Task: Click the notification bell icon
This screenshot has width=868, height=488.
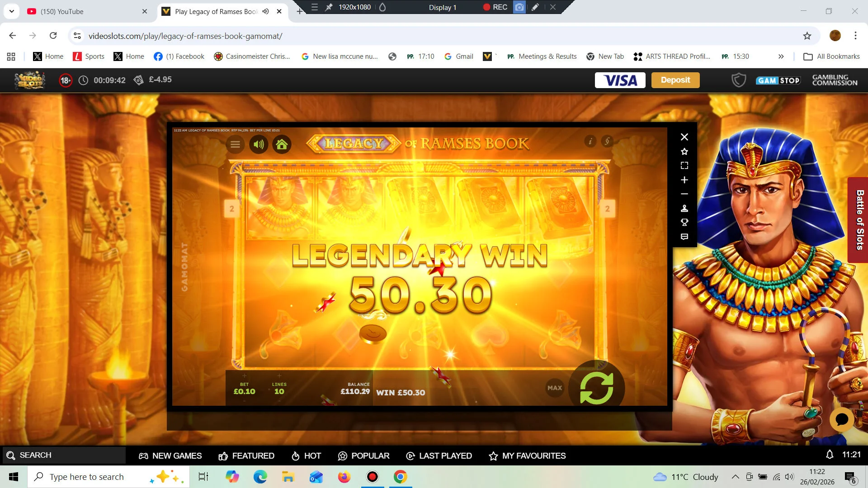Action: (830, 455)
